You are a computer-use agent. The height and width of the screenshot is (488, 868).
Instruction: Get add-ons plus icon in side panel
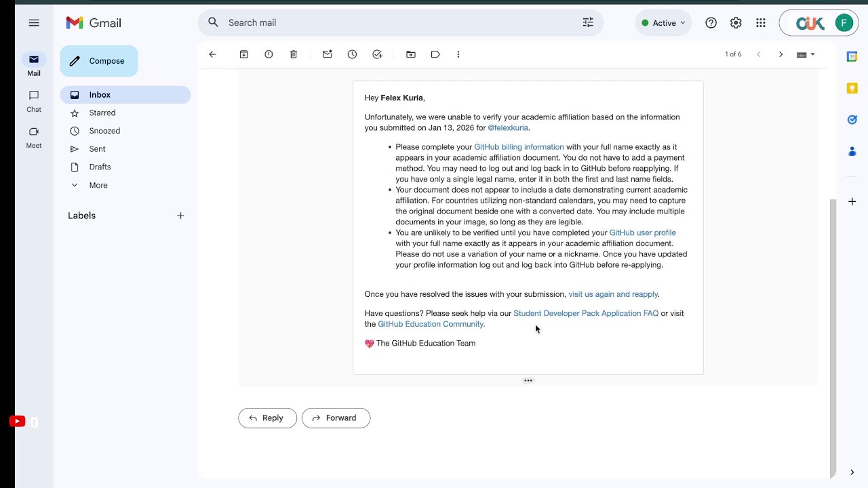[x=852, y=202]
